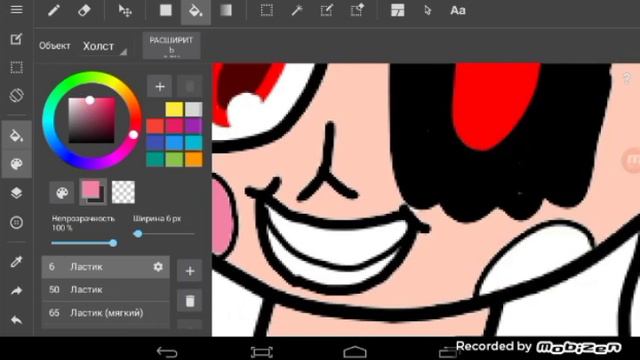Screen dimensions: 640x360
Task: Click the Ширина width slider
Action: pos(163,234)
